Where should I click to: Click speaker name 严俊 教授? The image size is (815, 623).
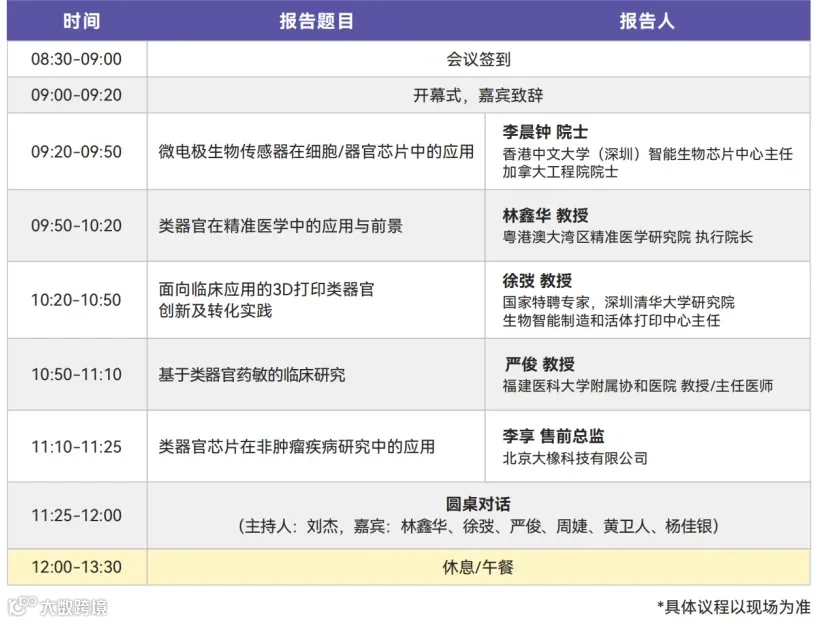click(539, 364)
